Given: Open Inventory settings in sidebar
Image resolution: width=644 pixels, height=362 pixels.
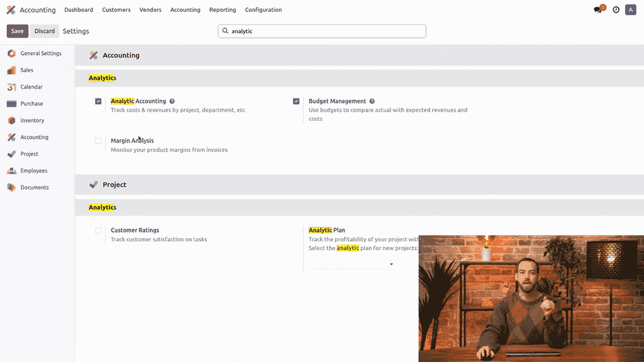Looking at the screenshot, I should [32, 120].
